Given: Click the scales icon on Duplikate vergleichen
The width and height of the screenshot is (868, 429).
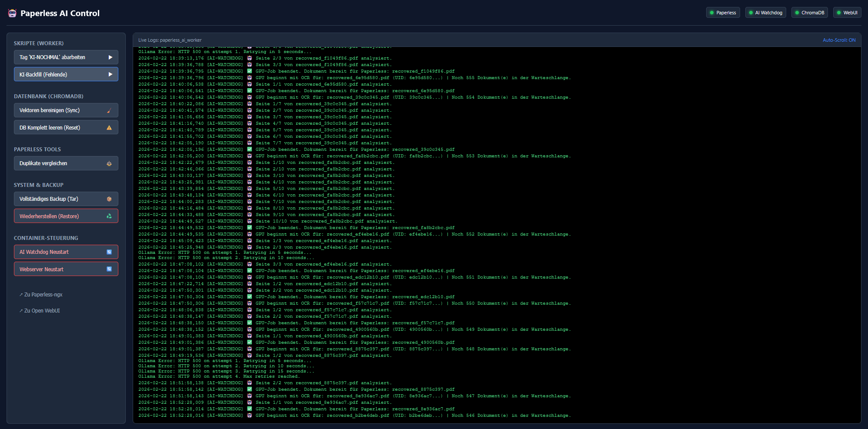Looking at the screenshot, I should (x=109, y=163).
